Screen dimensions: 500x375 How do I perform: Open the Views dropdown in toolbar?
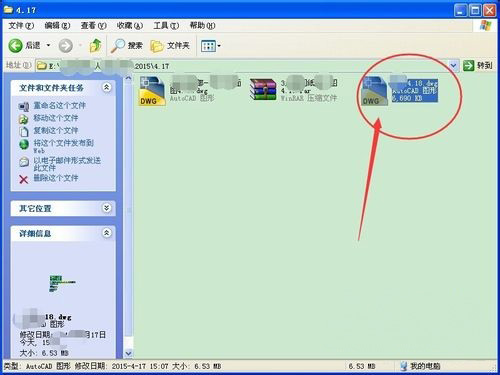(211, 46)
